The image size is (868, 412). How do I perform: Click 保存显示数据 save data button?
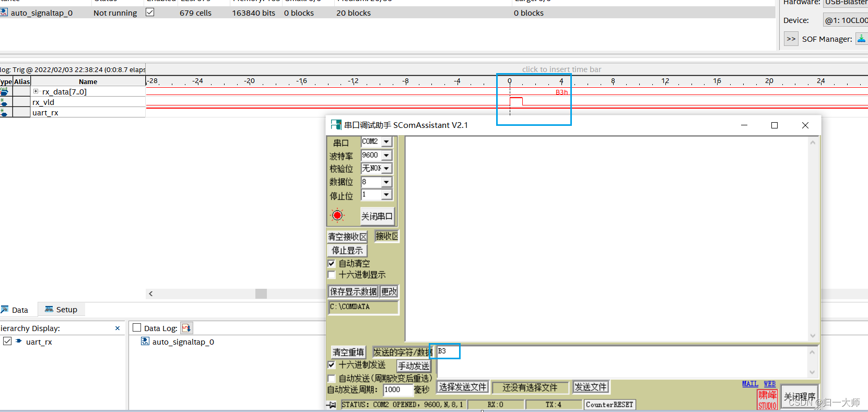pos(353,291)
